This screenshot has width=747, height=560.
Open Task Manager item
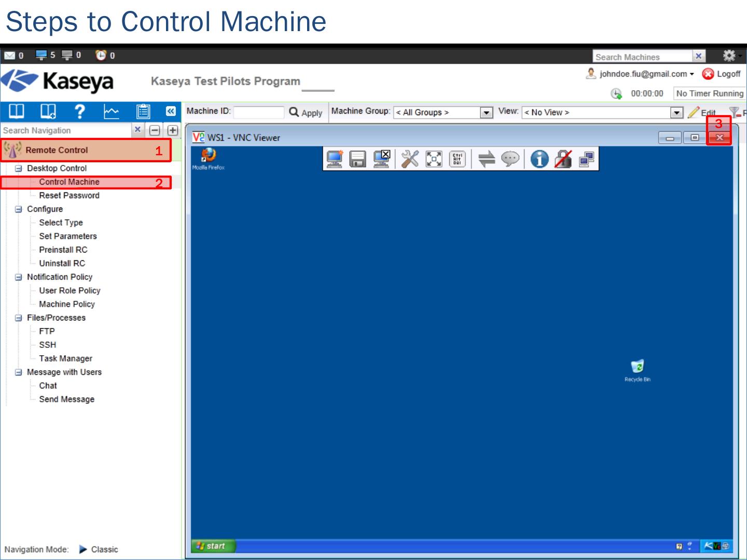[65, 358]
